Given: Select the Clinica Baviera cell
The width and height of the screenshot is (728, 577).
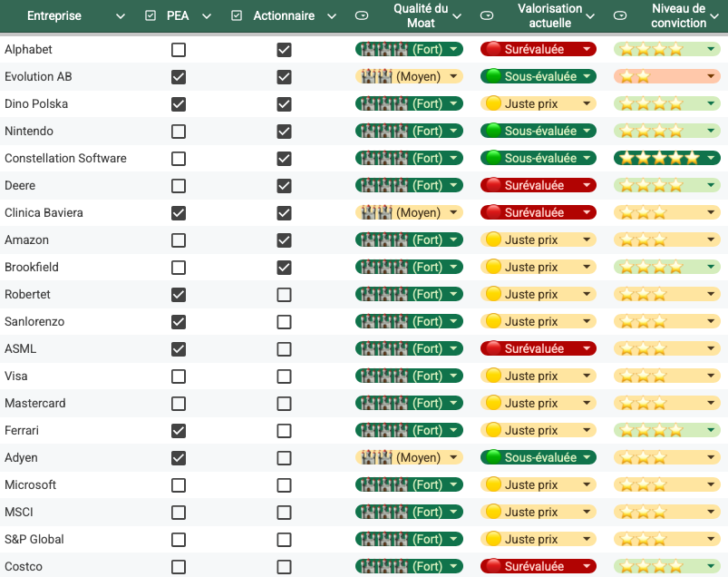Looking at the screenshot, I should (x=44, y=213).
